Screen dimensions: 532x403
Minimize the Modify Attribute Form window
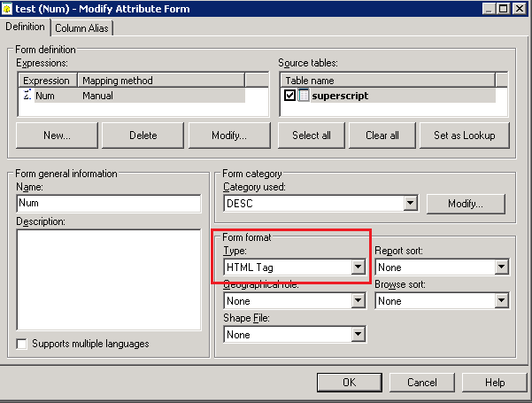click(x=489, y=9)
